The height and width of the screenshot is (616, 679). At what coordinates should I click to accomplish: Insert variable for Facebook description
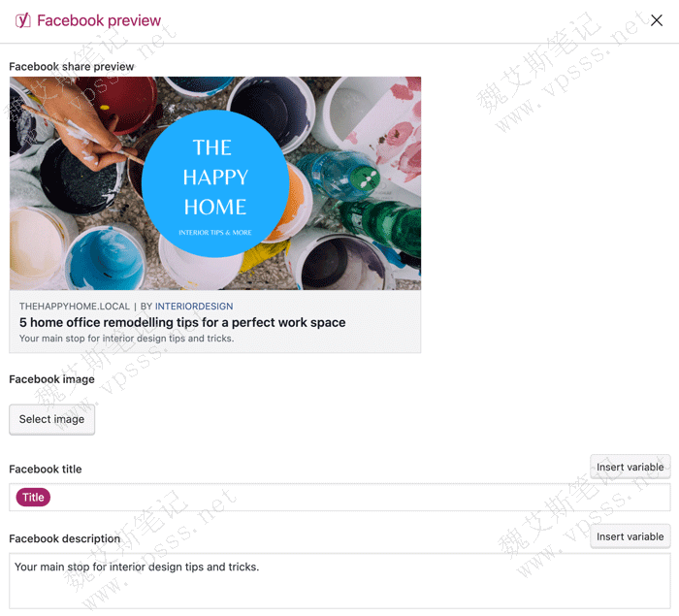630,536
